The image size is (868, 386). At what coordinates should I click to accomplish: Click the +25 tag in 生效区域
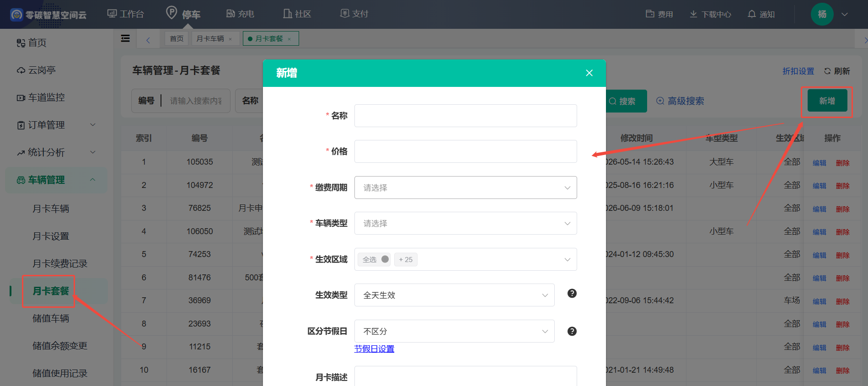pos(406,259)
